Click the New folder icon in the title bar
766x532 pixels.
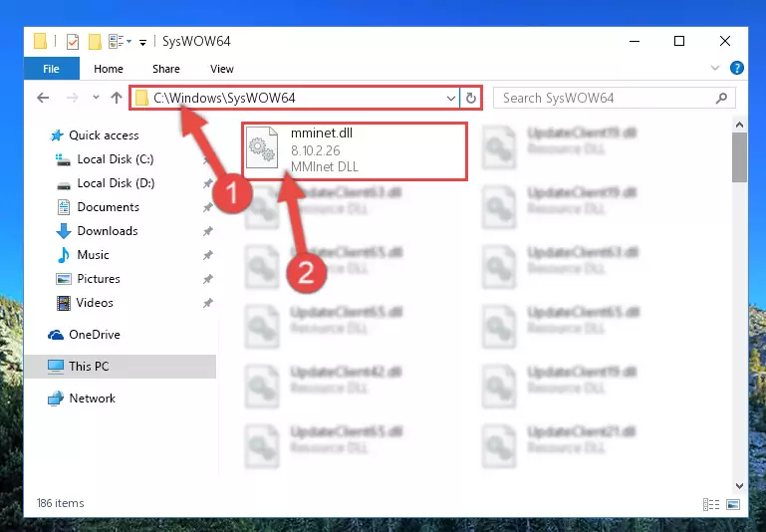95,42
